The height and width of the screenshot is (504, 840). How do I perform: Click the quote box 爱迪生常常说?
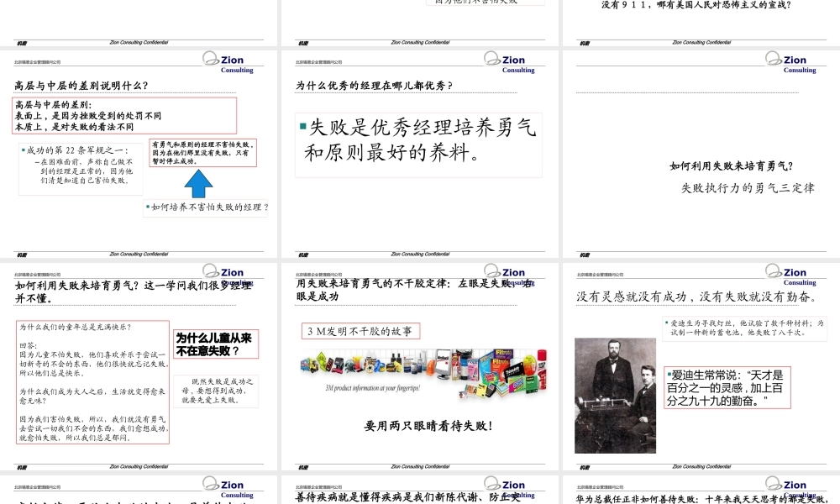pyautogui.click(x=727, y=388)
